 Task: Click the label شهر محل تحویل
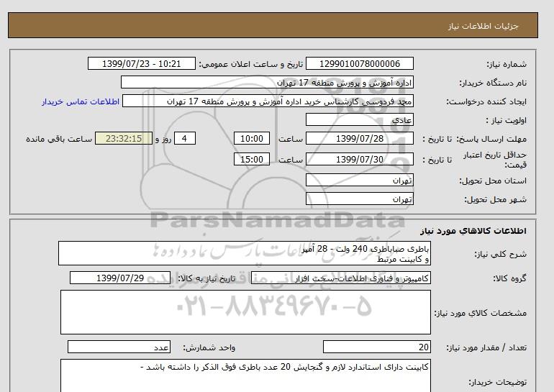point(495,199)
